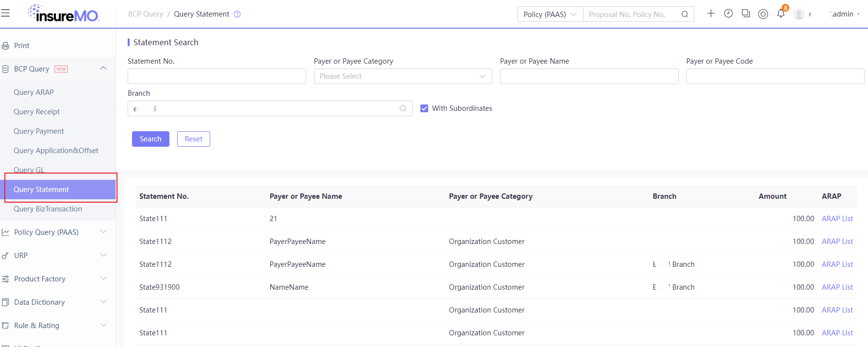Click the notification bell icon
This screenshot has width=868, height=347.
pos(781,14)
